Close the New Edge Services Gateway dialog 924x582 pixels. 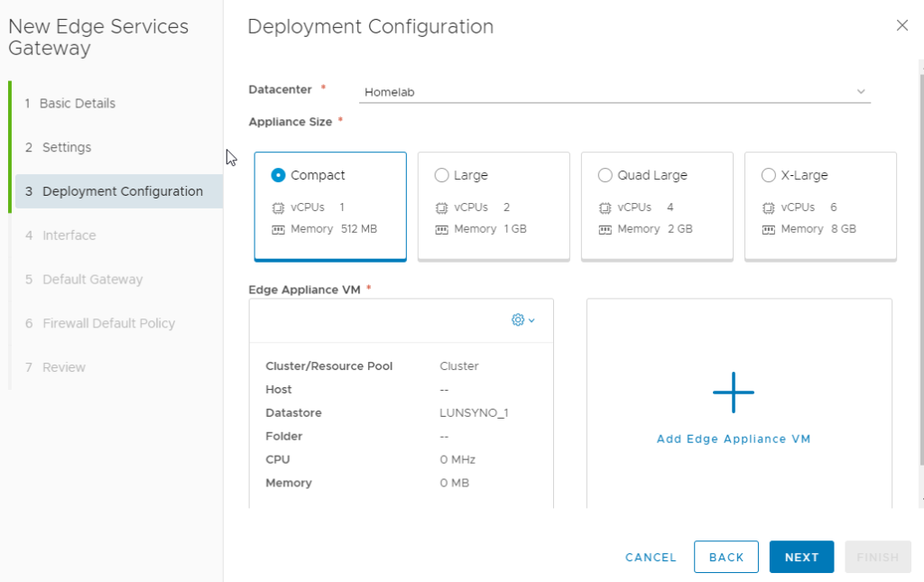click(901, 25)
